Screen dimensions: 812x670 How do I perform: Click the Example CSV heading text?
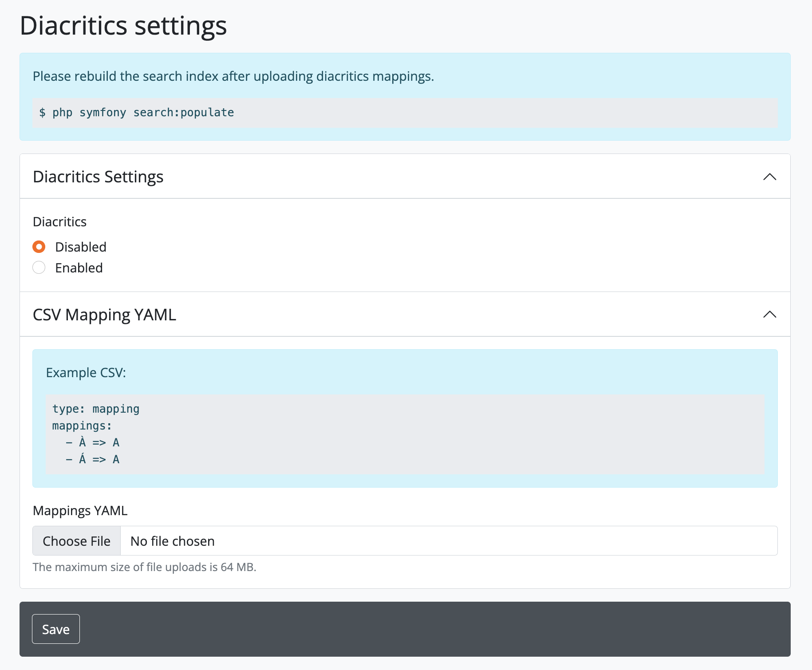pyautogui.click(x=86, y=373)
